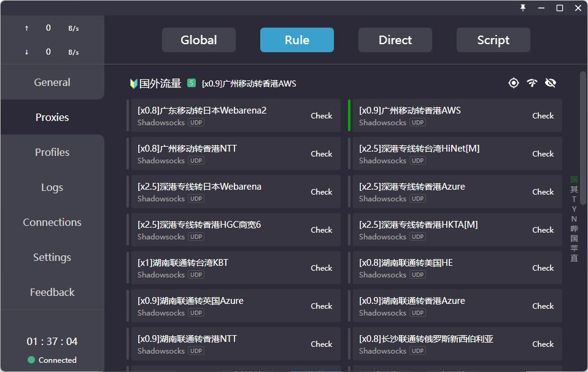Viewport: 588px width, 372px height.
Task: Select the [x0.8]湖南联通转美国HE proxy
Action: tap(455, 268)
